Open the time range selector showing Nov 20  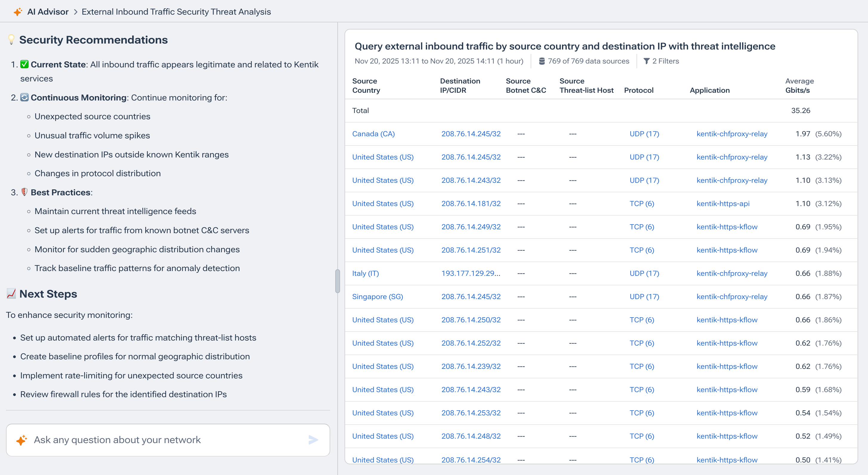[x=438, y=61]
